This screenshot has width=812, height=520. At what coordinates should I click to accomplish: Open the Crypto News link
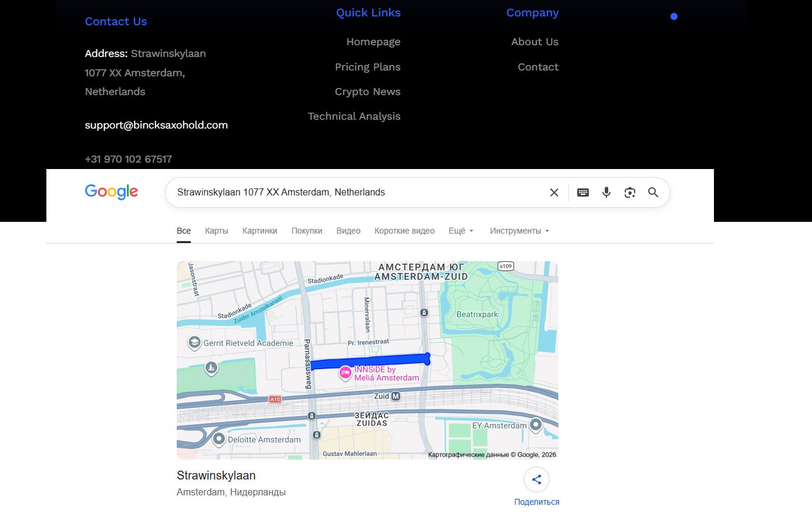368,92
